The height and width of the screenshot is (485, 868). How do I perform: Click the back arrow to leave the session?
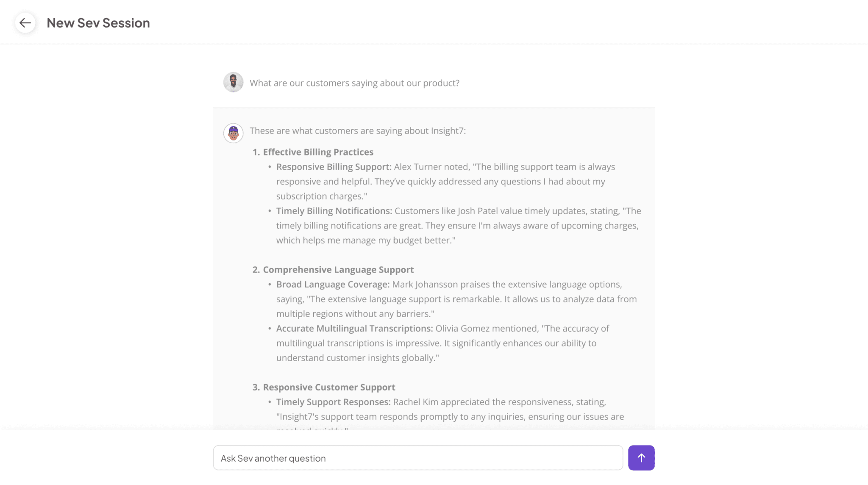coord(25,23)
